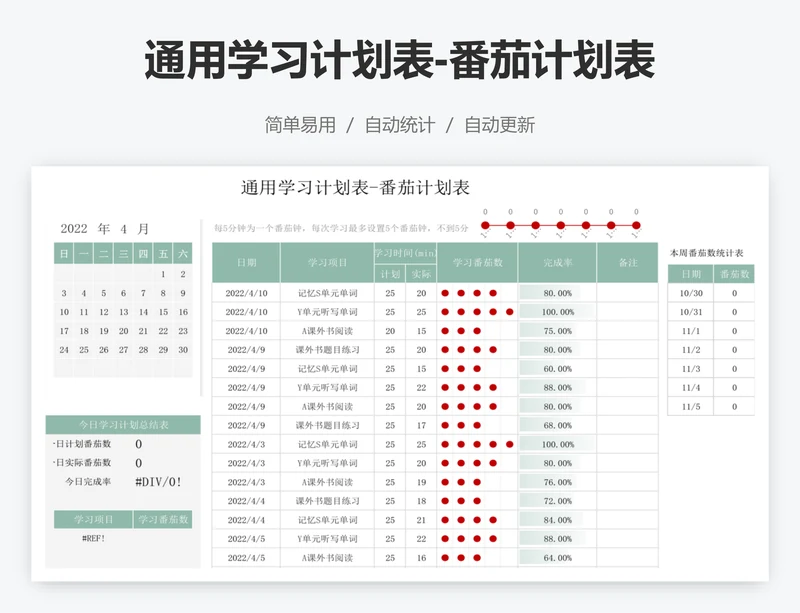Screen dimensions: 800x613
Task: Click actual time 18 in 2022/4/4 课外书题目练习 row
Action: pyautogui.click(x=421, y=501)
